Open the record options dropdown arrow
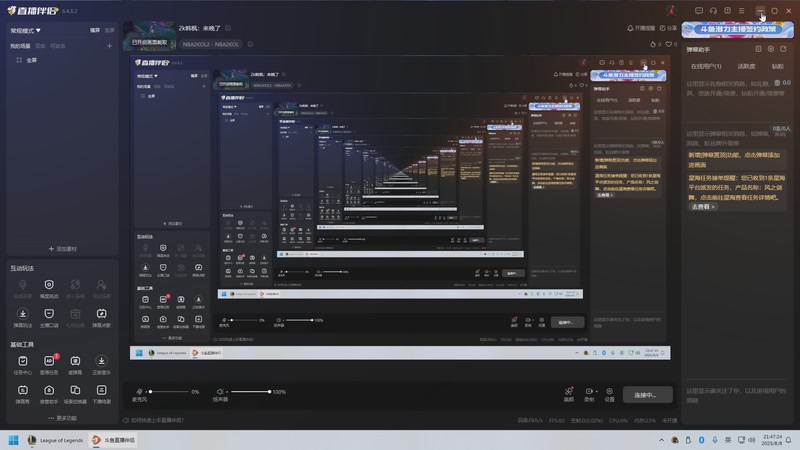This screenshot has height=450, width=800. (596, 391)
